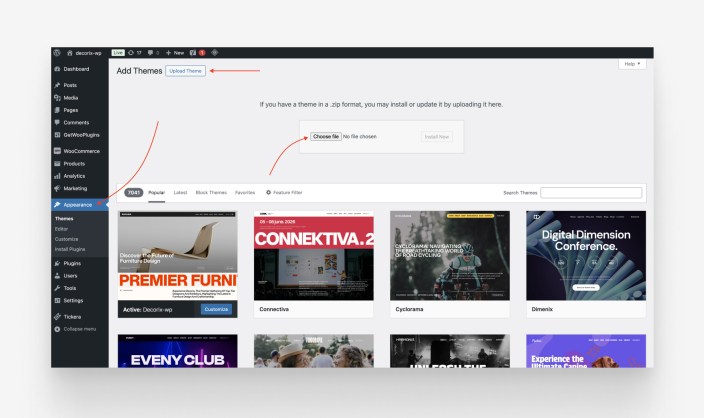This screenshot has width=704, height=418.
Task: Select the Connectiva theme thumbnail
Action: tap(313, 255)
